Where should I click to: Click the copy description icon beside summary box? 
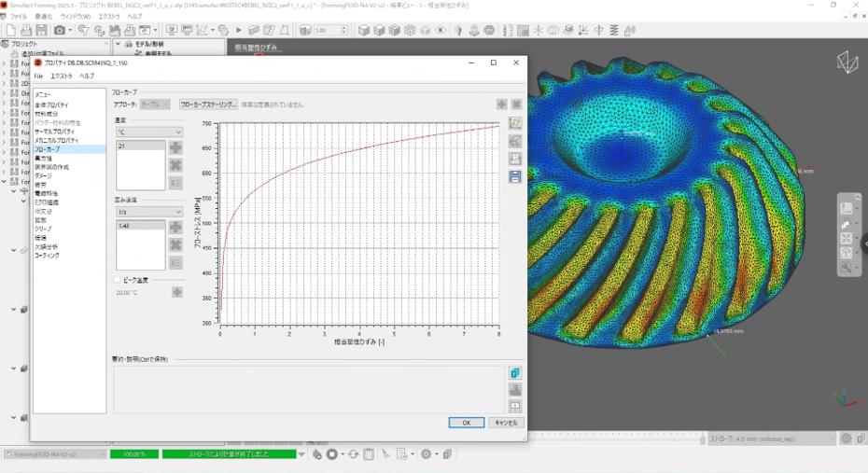[x=515, y=373]
